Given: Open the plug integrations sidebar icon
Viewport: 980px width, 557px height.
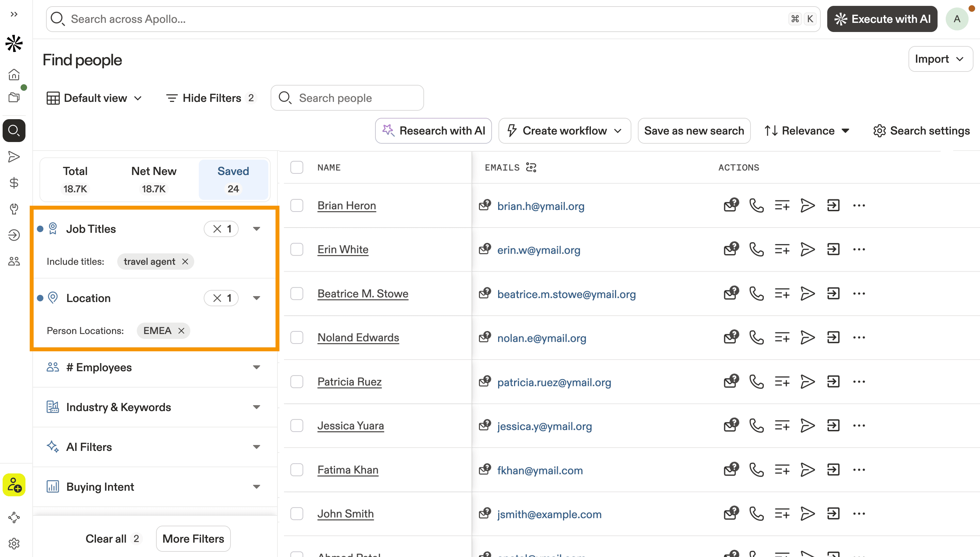Looking at the screenshot, I should (14, 209).
